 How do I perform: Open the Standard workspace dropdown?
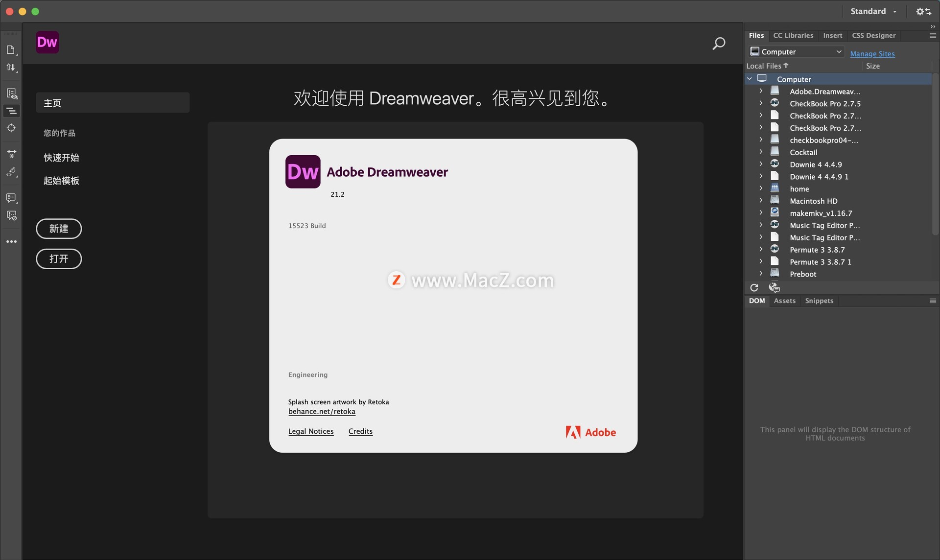[873, 11]
